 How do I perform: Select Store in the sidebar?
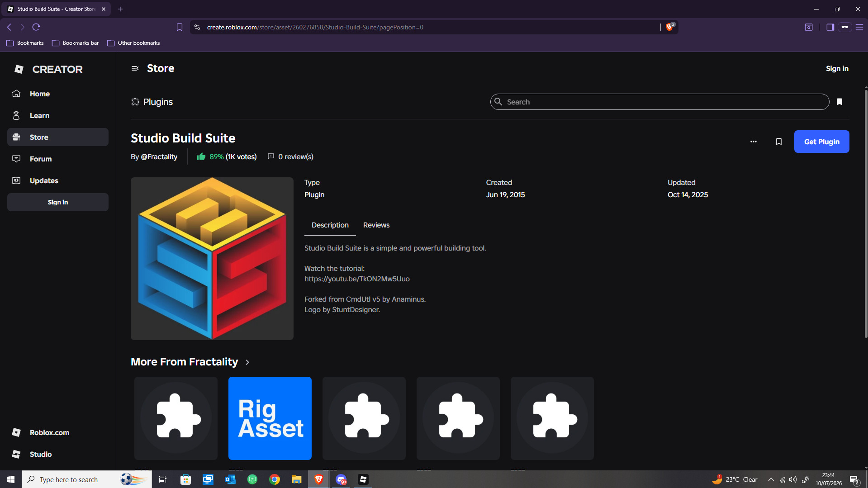[x=58, y=137]
